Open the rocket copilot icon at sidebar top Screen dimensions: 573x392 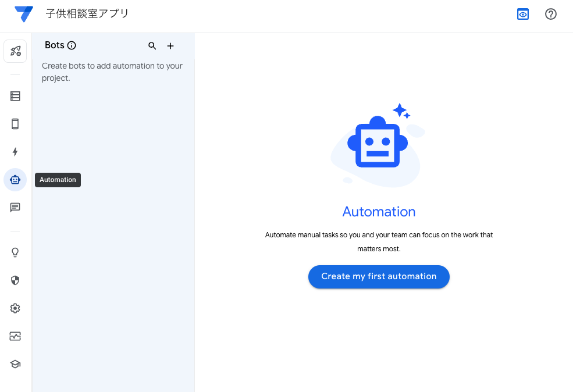coord(15,51)
